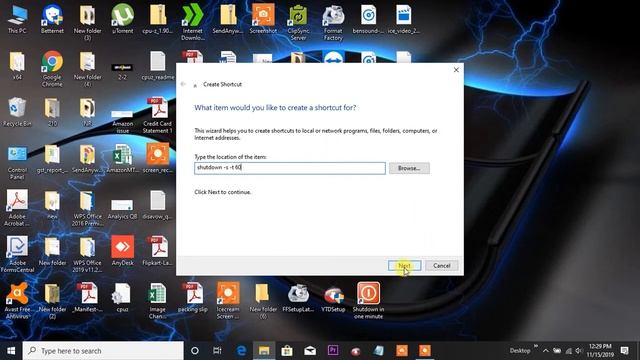The image size is (640, 360).
Task: Select _Manifest PDF desktop icon
Action: (88, 298)
